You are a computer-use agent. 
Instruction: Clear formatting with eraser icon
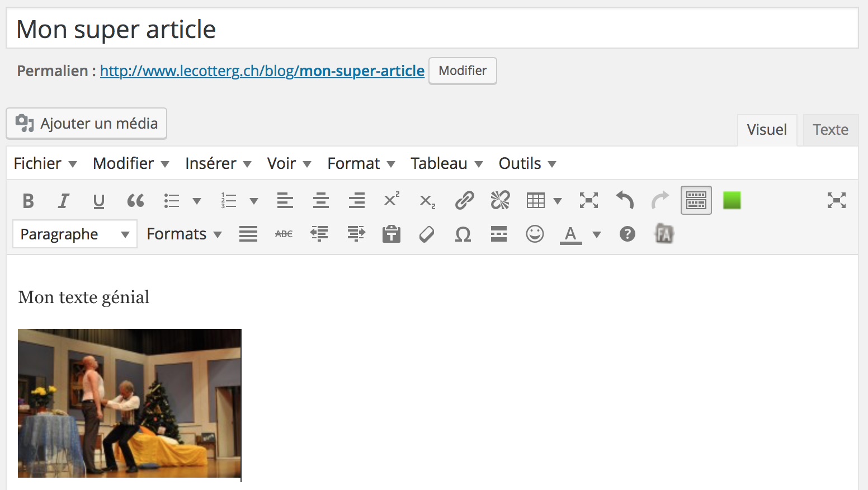(427, 234)
